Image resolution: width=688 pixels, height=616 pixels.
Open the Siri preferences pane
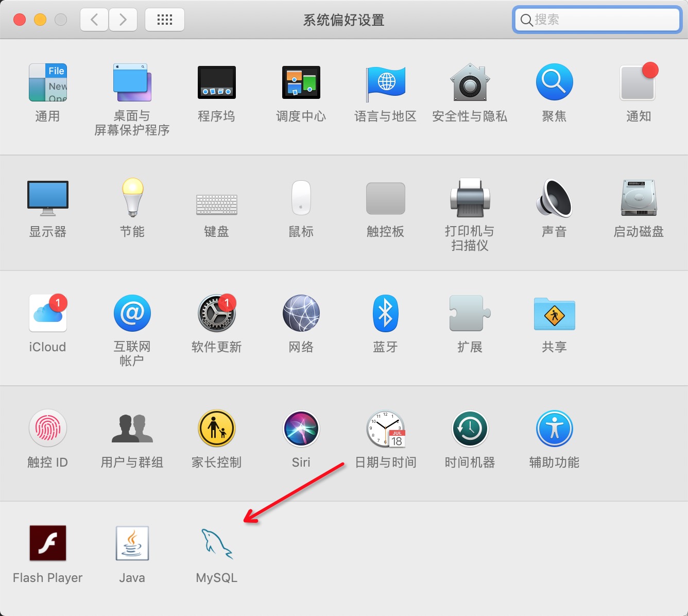pyautogui.click(x=301, y=429)
